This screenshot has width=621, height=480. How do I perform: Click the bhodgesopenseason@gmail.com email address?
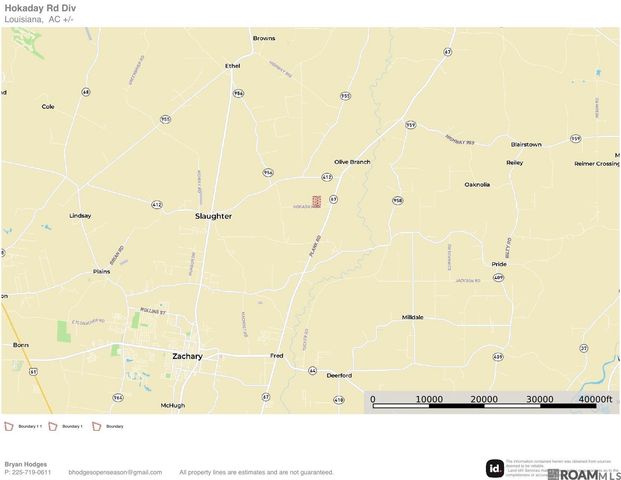point(115,472)
